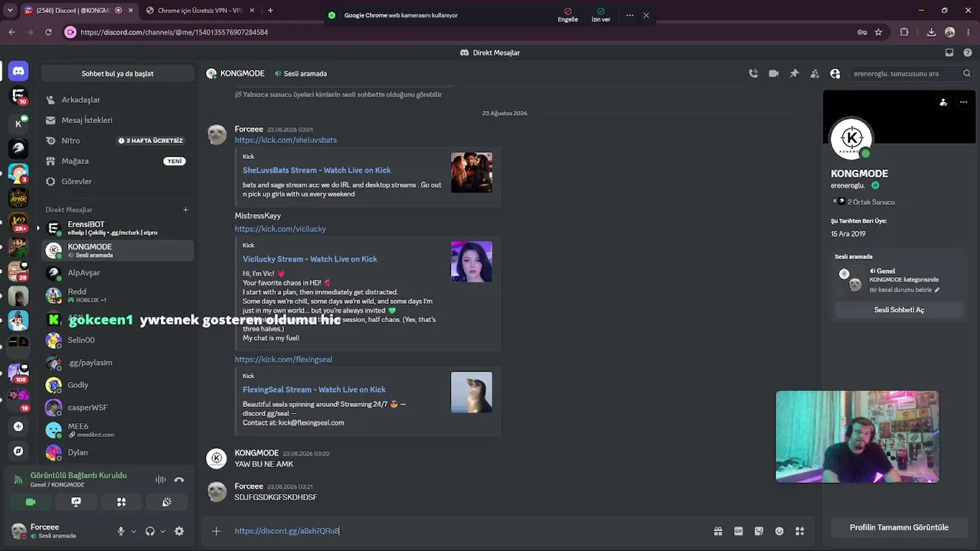Open AlpAvşar direct message
This screenshot has width=980, height=551.
click(117, 272)
